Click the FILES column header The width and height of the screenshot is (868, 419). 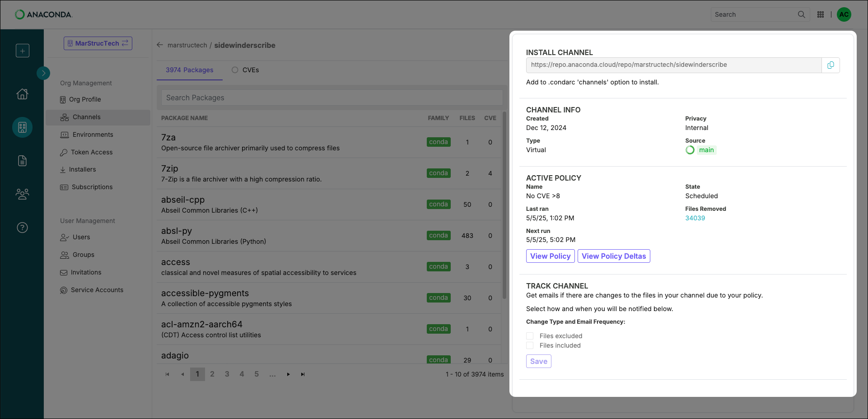pyautogui.click(x=467, y=118)
